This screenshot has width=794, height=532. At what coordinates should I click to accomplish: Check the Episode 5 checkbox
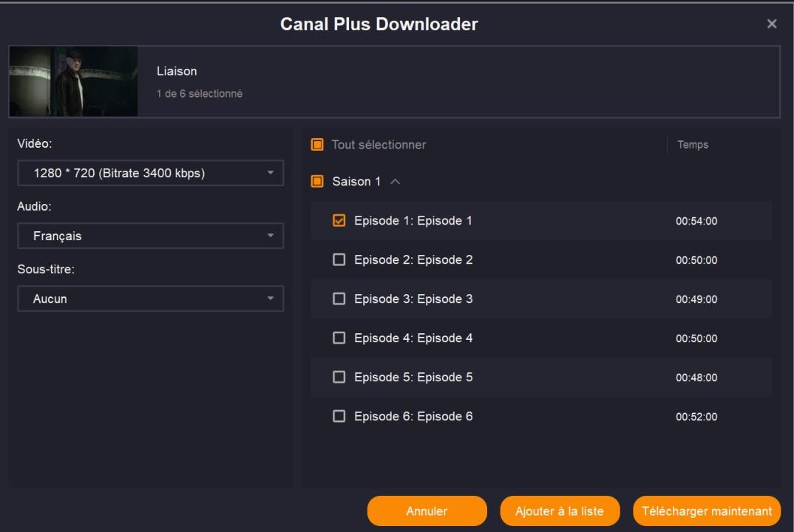pyautogui.click(x=339, y=377)
